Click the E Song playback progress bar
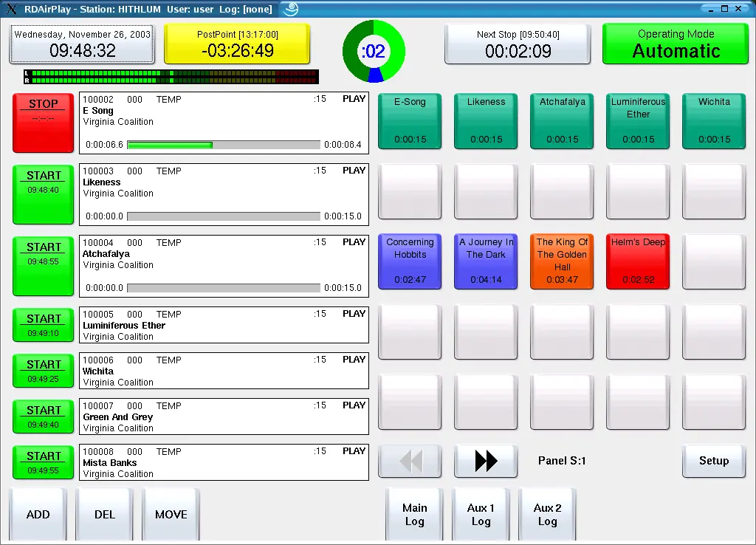 (x=224, y=145)
